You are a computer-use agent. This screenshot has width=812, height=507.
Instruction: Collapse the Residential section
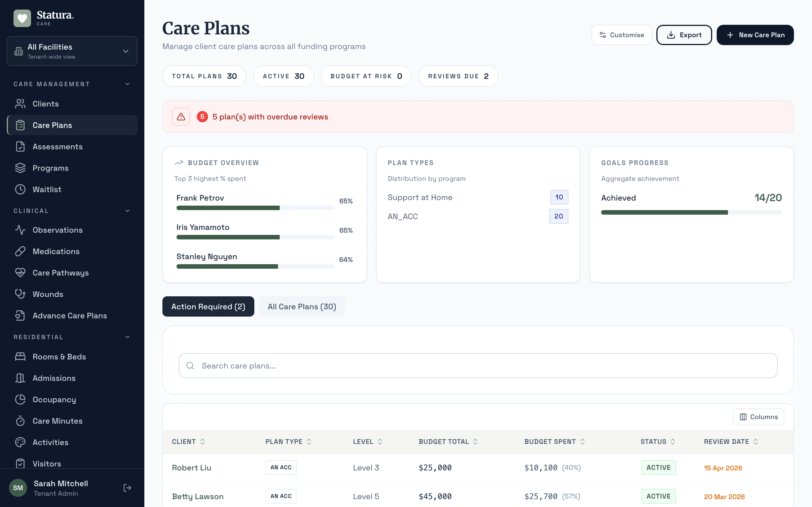[x=127, y=337]
